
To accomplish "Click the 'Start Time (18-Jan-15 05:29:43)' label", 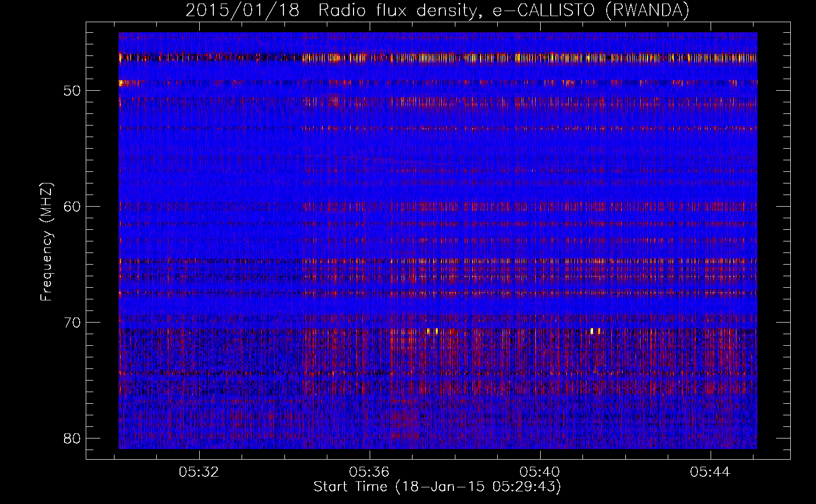I will [x=437, y=487].
